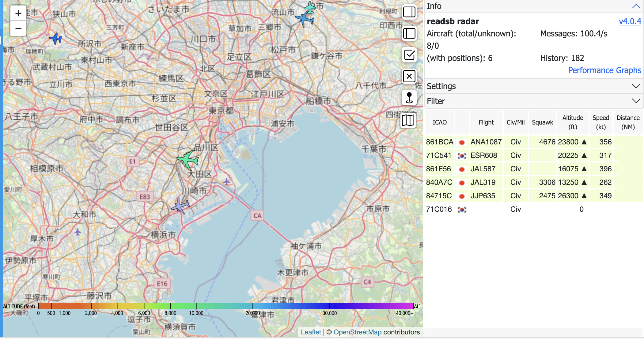Click the location pin marker button
Screen dimensions: 644x339
(x=409, y=98)
